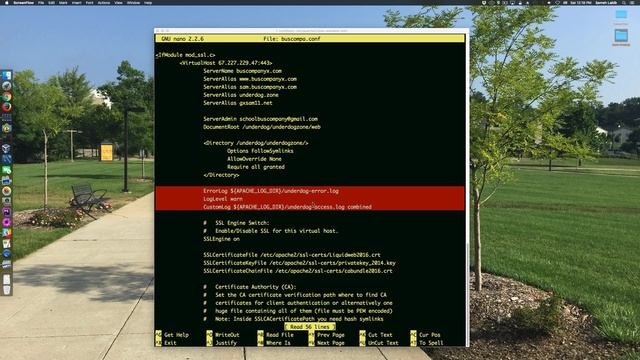Click the Wi-Fi status icon
The width and height of the screenshot is (640, 360).
(557, 2)
